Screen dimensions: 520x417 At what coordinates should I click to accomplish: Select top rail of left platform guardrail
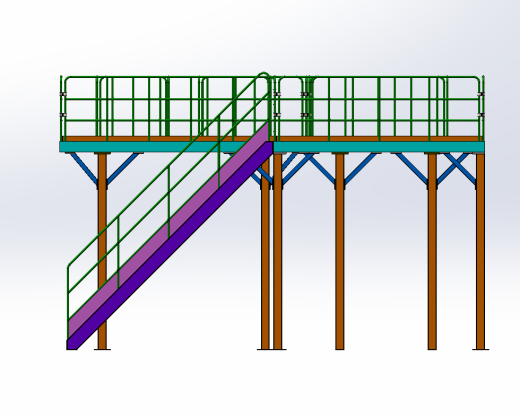point(163,78)
